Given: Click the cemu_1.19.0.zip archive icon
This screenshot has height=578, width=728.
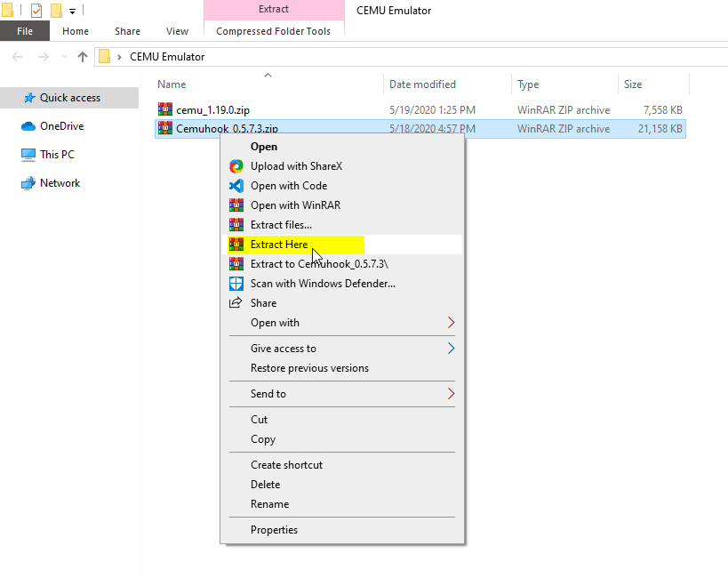Looking at the screenshot, I should (164, 109).
